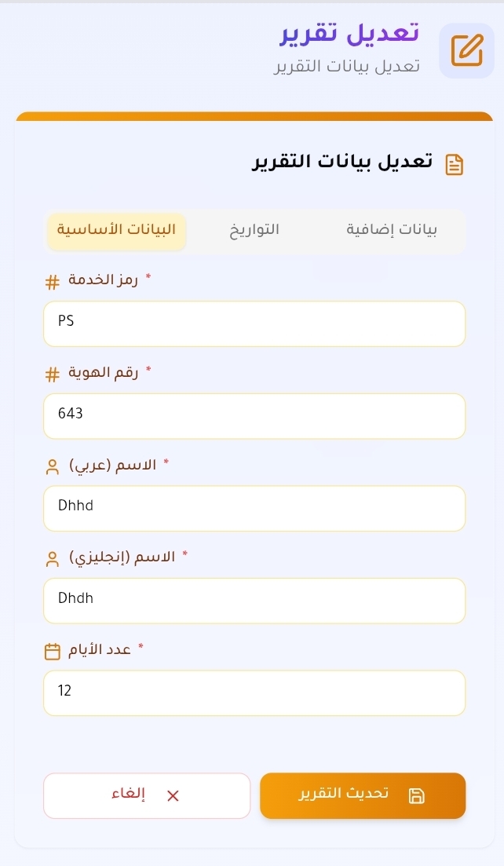Click the إلغاء cancel button
504x866 pixels.
[x=147, y=795]
